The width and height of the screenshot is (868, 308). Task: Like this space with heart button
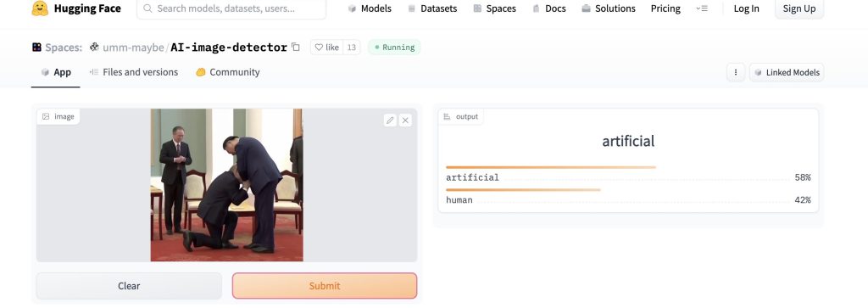click(x=326, y=47)
